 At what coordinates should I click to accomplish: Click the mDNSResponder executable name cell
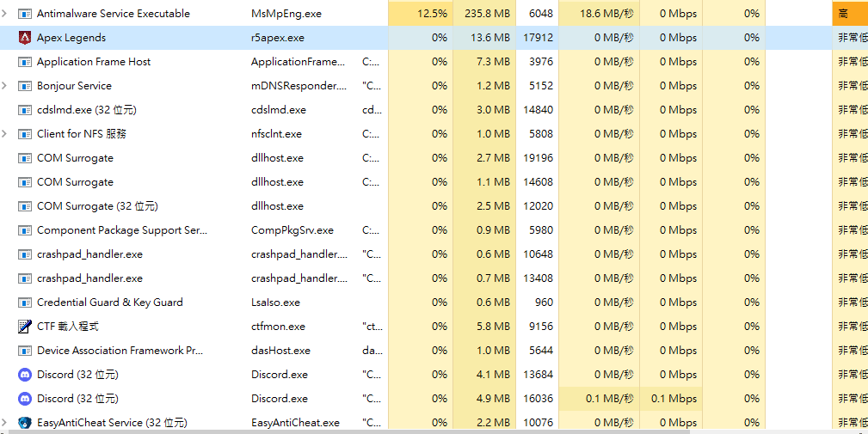pos(299,86)
